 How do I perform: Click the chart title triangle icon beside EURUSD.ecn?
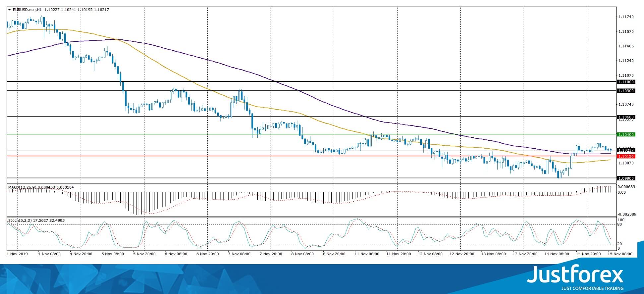pos(9,10)
